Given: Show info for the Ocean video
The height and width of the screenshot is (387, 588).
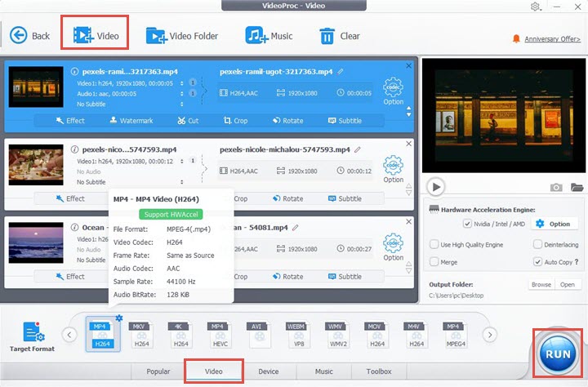Looking at the screenshot, I should (74, 227).
